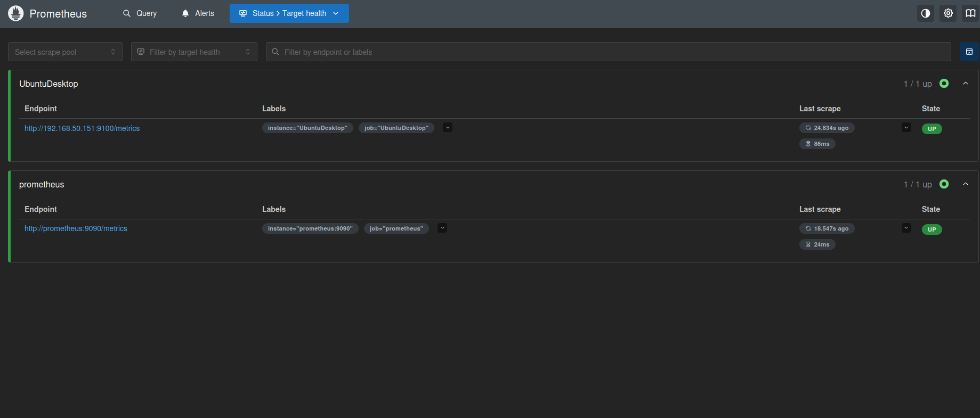Collapse the UbuntuDesktop pool panel
Viewport: 980px width, 418px height.
[966, 84]
